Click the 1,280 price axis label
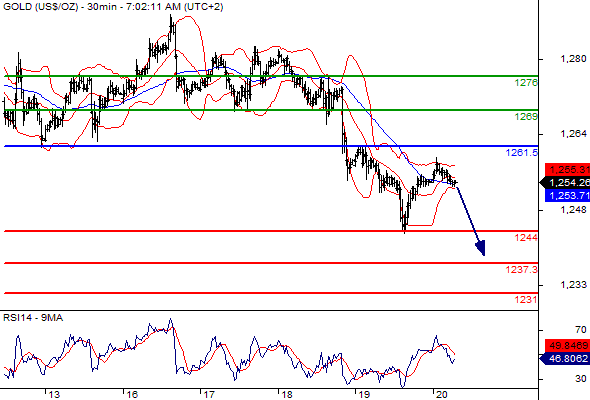Image resolution: width=590 pixels, height=400 pixels. [573, 59]
